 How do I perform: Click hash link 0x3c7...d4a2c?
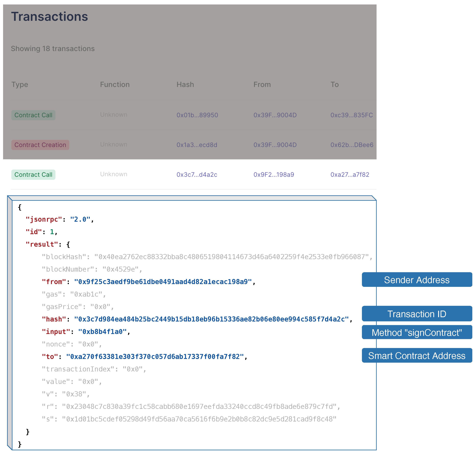197,175
